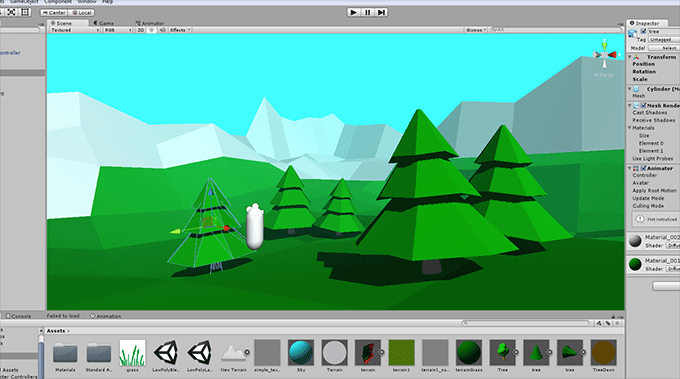Open the Console tab

point(18,316)
